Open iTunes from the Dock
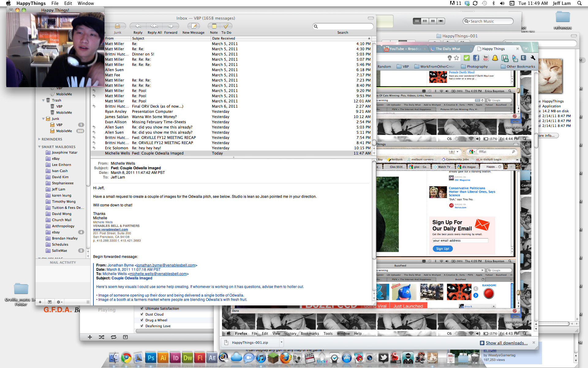588x368 pixels. pos(261,358)
